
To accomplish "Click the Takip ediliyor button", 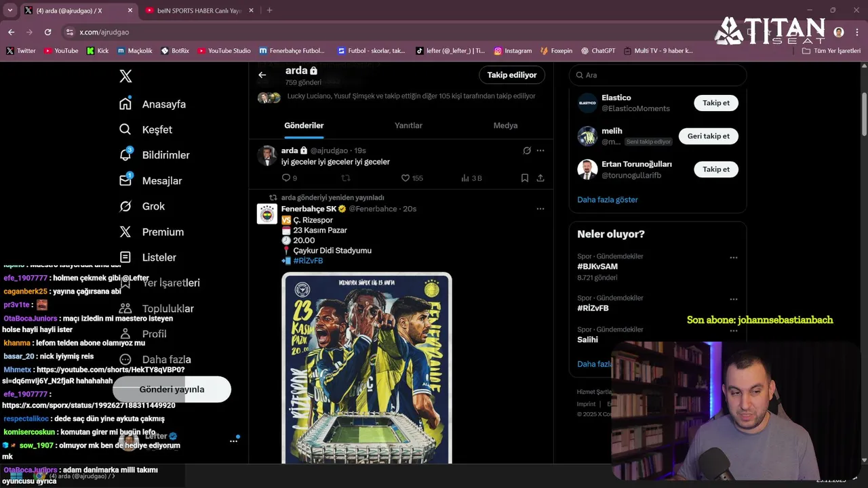I will tap(512, 75).
